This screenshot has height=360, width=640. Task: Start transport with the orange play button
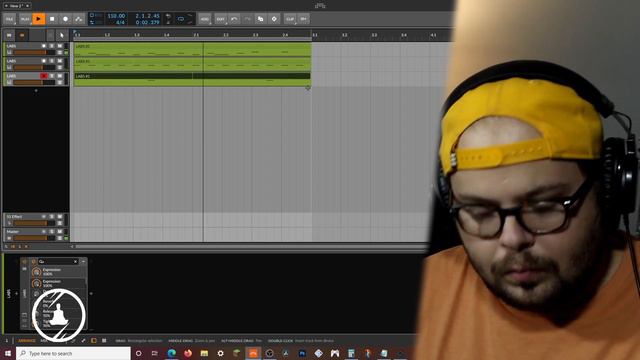coord(38,19)
